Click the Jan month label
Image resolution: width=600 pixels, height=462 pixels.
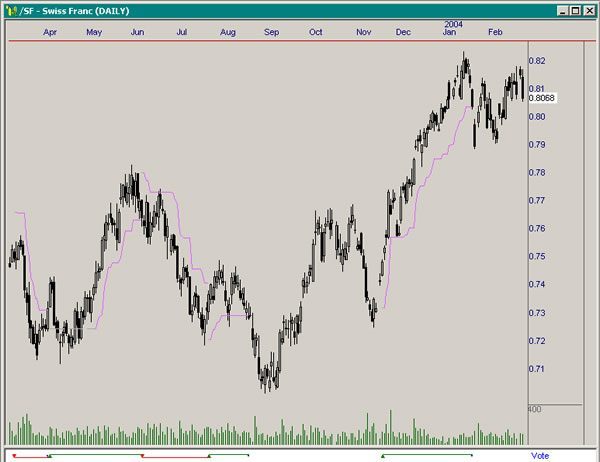coord(449,32)
